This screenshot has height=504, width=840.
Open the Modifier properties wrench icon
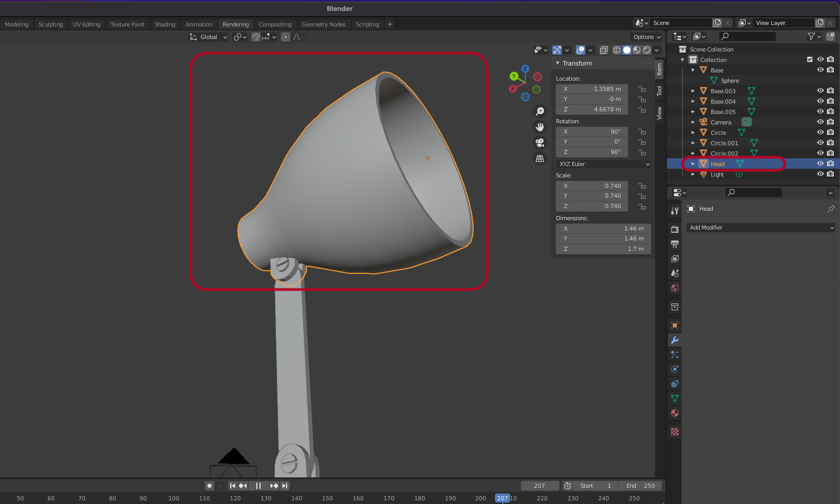pos(675,340)
